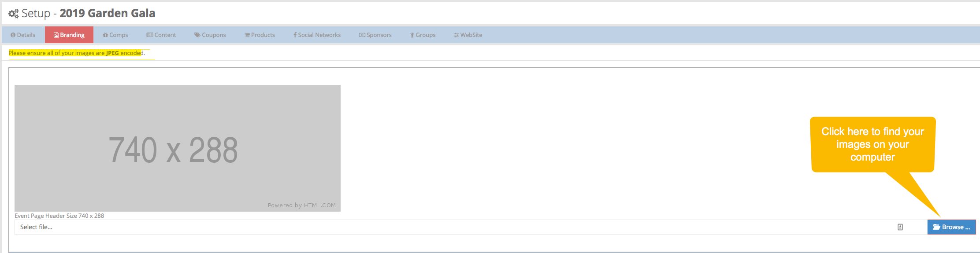980x253 pixels.
Task: Click the person icon beside Groups
Action: coord(412,35)
